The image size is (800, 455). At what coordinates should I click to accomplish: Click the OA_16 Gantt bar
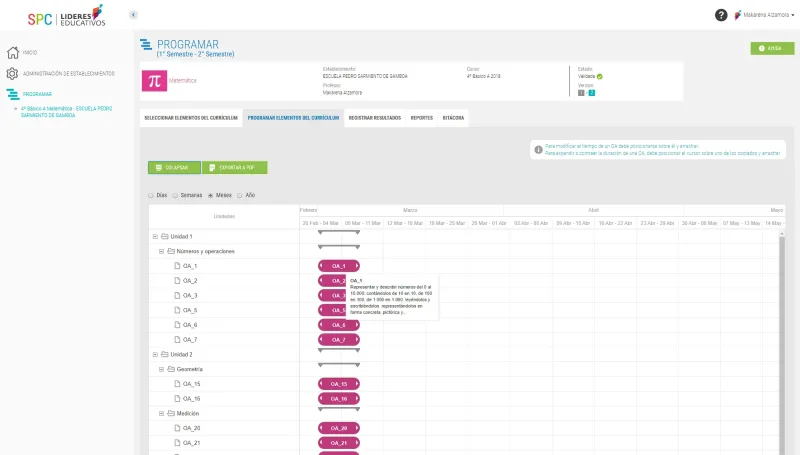tap(339, 399)
